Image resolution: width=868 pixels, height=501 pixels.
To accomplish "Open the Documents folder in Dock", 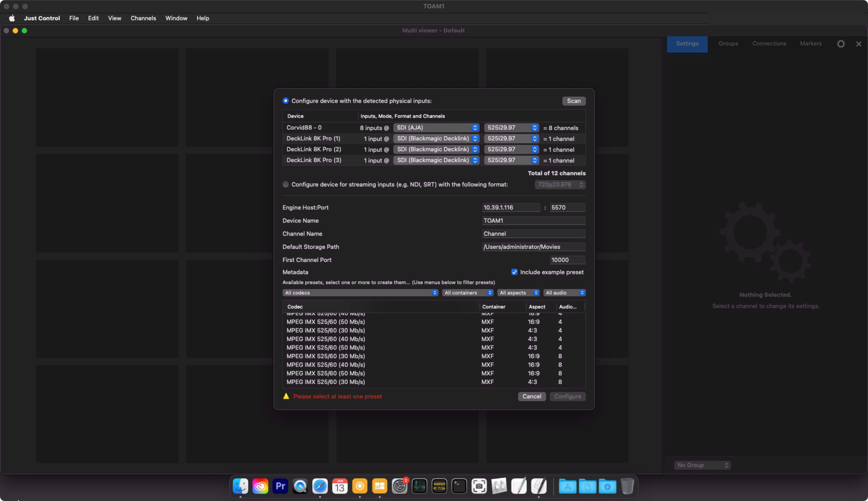I will tap(587, 486).
